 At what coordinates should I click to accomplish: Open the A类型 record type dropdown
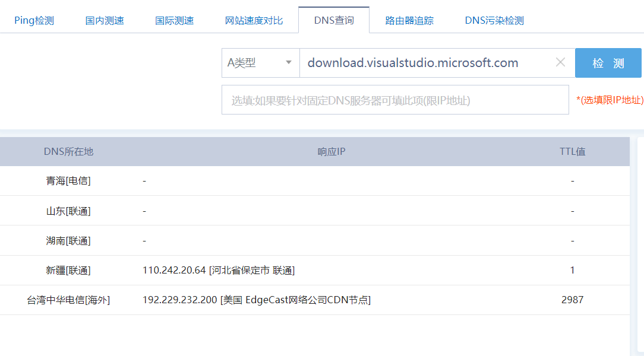click(260, 63)
